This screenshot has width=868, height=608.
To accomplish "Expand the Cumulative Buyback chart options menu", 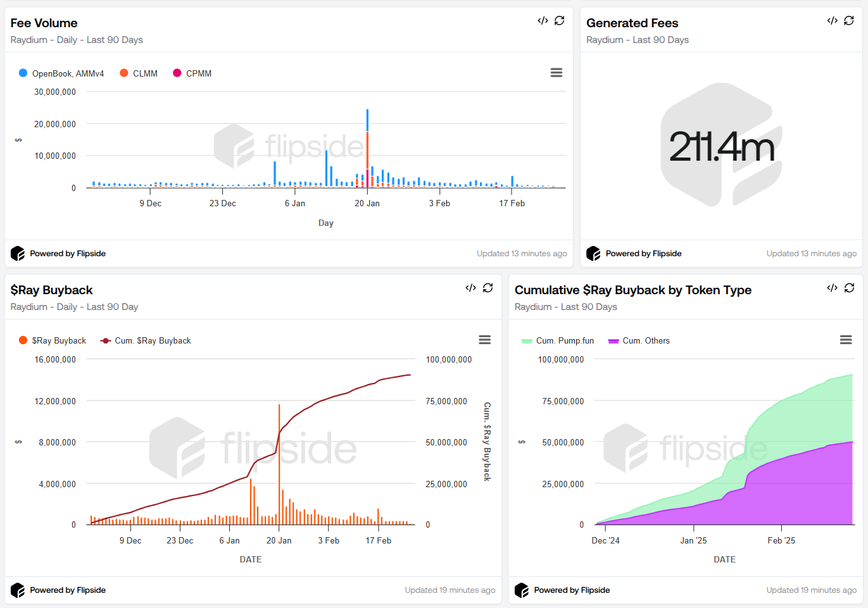I will 846,340.
